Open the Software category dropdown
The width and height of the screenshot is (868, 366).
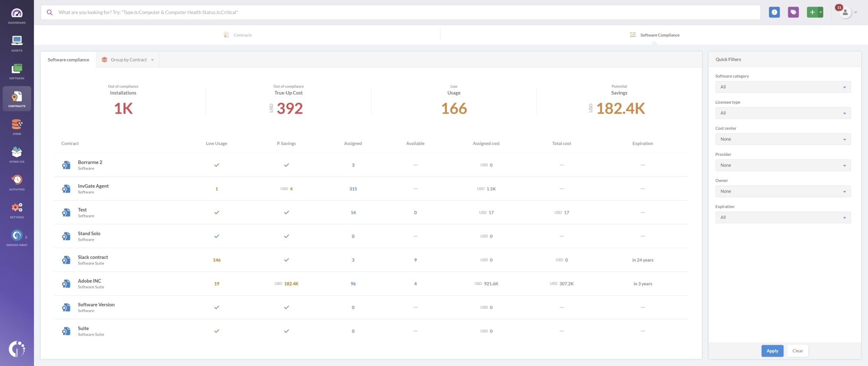point(783,87)
